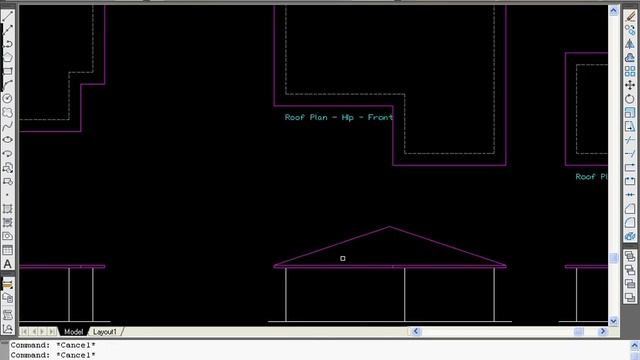640x360 pixels.
Task: Click the previous-tab navigation arrow
Action: click(x=34, y=332)
